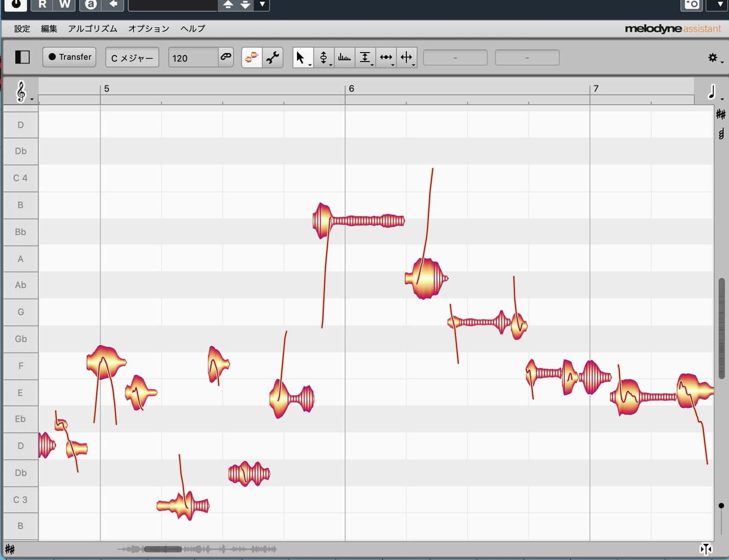729x560 pixels.
Task: Click the circled 'a' automation icon
Action: pos(91,5)
